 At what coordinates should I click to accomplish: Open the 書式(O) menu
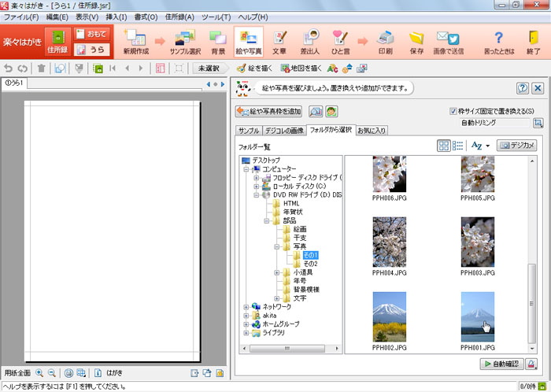pyautogui.click(x=145, y=17)
